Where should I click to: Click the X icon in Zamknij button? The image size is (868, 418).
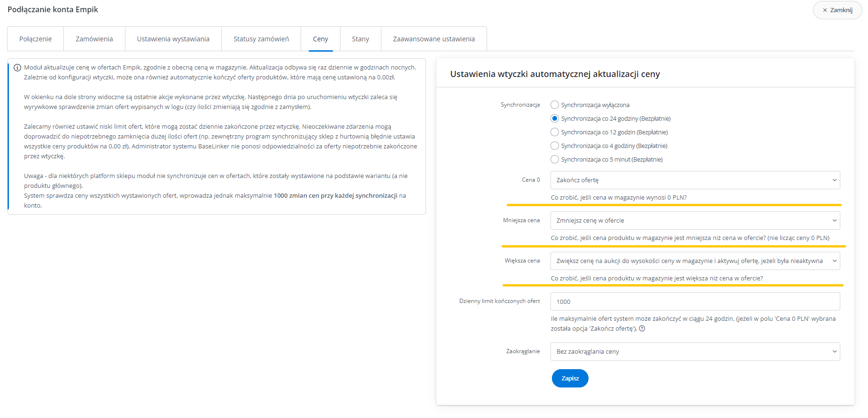pyautogui.click(x=825, y=10)
